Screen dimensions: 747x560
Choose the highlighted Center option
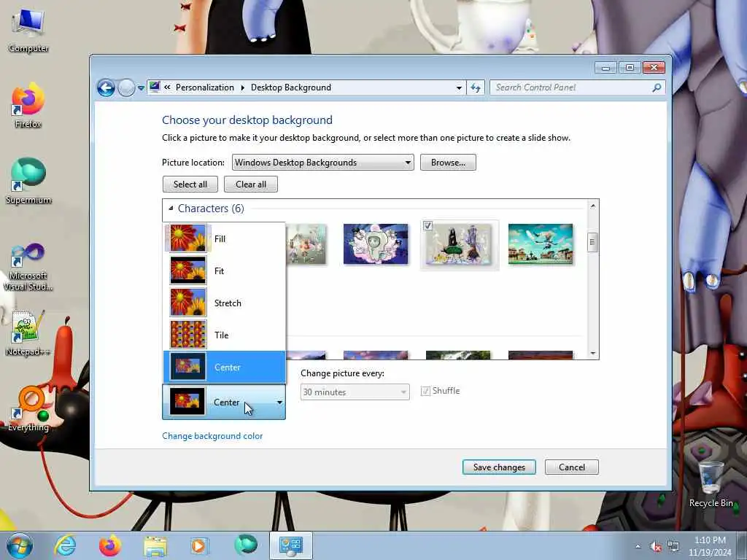coord(225,367)
